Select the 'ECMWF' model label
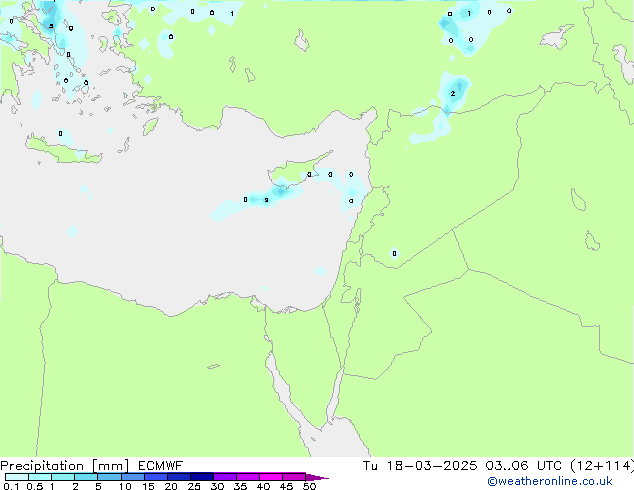634x490 pixels. pyautogui.click(x=161, y=466)
